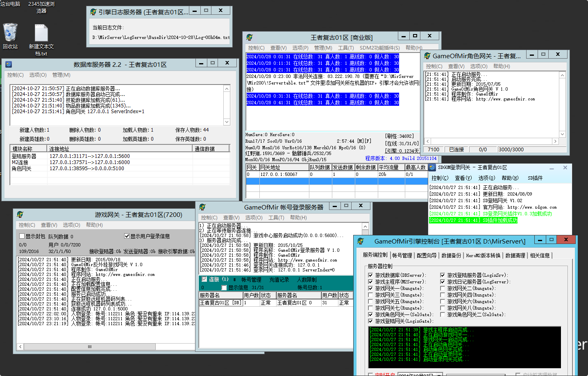Uncheck 显示用户登录信息 in 游戏网关

click(127, 236)
